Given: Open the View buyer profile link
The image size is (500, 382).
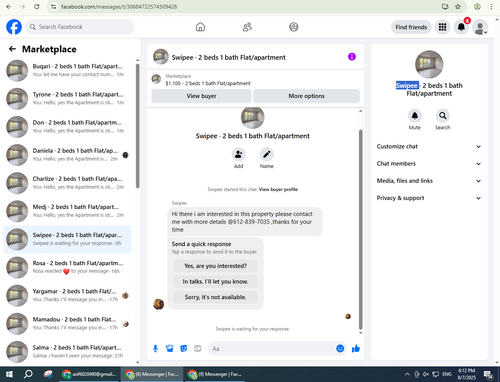Looking at the screenshot, I should pos(278,189).
